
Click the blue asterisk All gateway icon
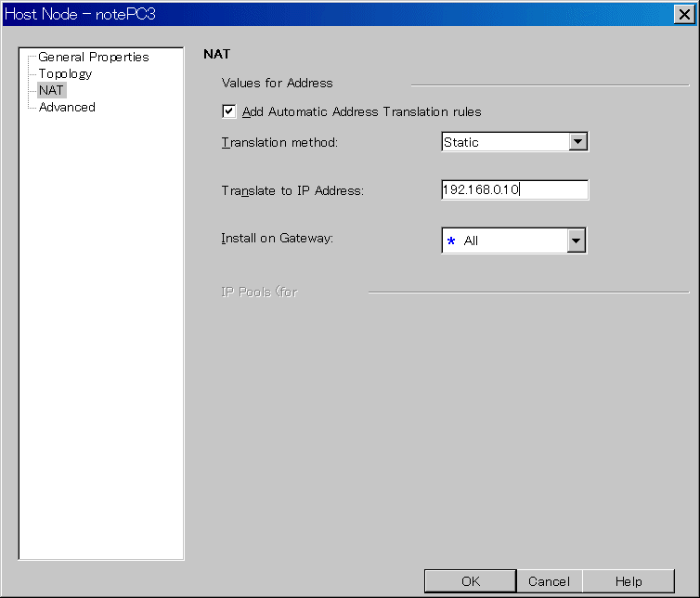coord(452,241)
